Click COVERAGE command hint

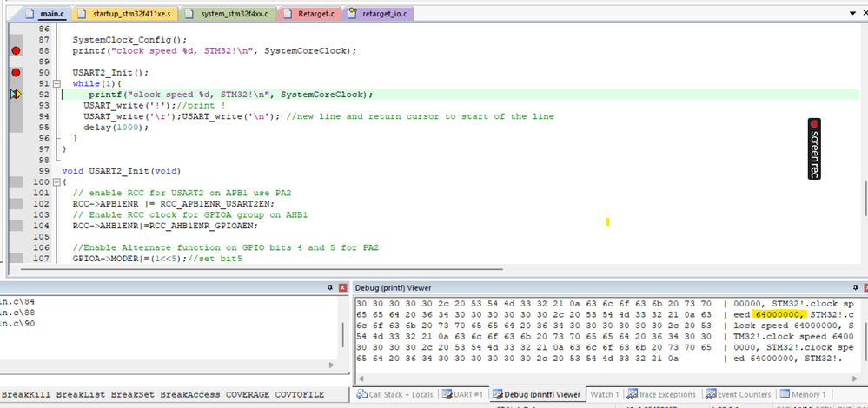tap(248, 394)
